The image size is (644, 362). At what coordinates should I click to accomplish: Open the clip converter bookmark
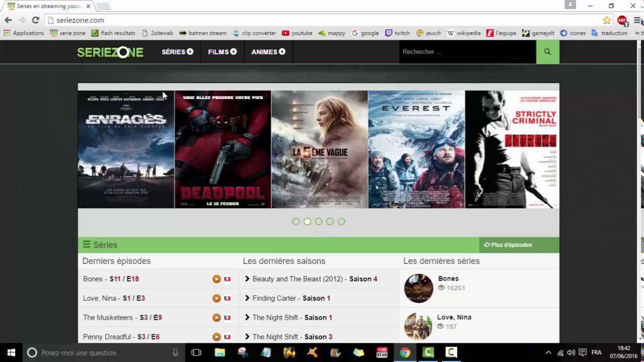254,33
